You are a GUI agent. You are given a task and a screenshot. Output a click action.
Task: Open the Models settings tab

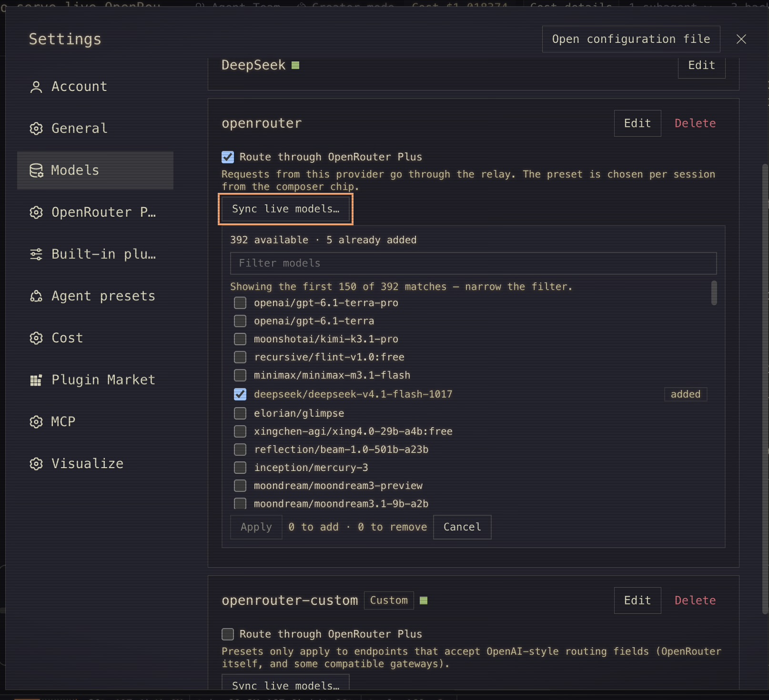tap(95, 170)
